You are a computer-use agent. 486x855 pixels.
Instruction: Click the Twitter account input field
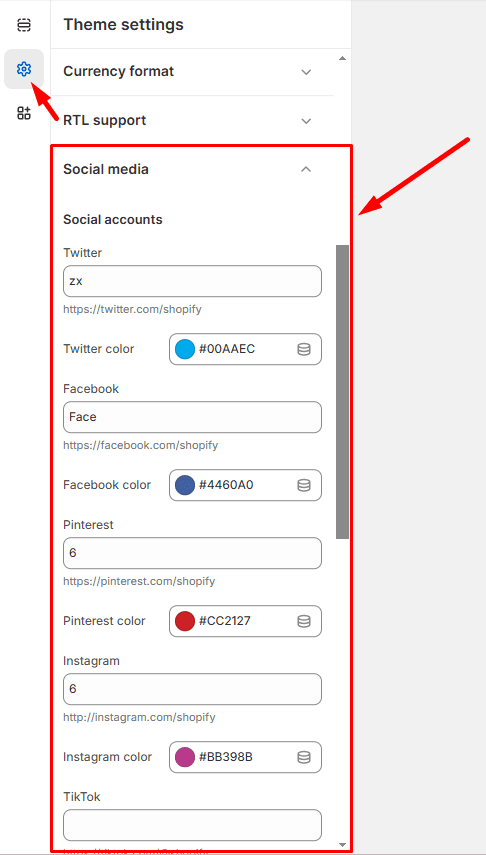193,281
